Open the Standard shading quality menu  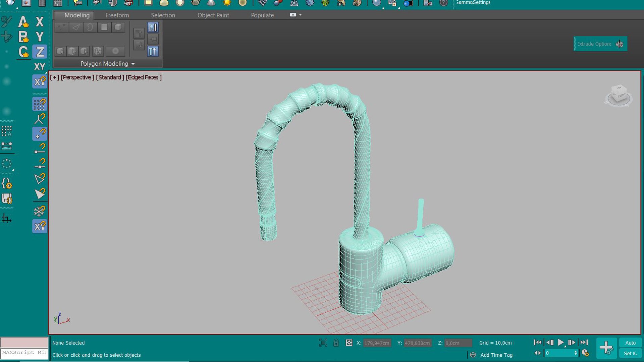(x=110, y=77)
